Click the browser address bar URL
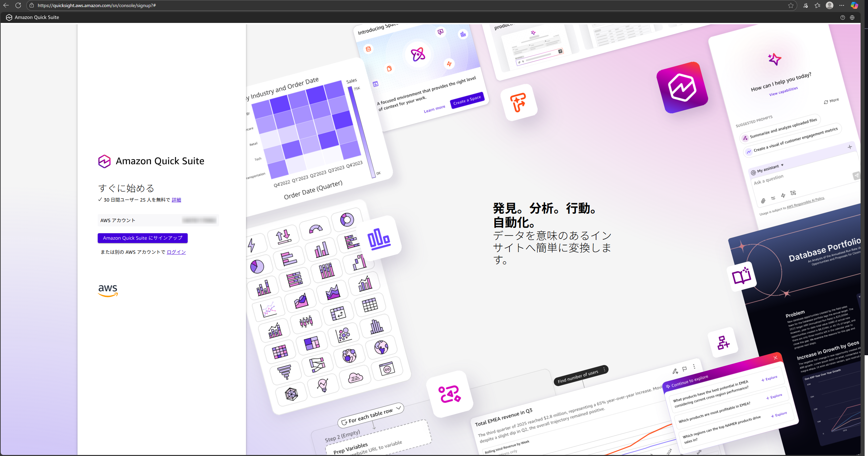 tap(96, 5)
